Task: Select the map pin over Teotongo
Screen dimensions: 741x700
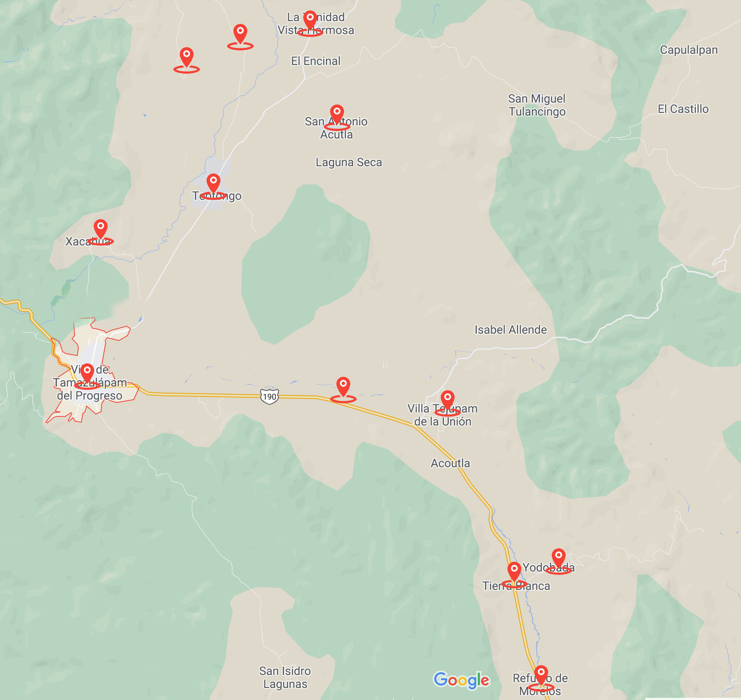Action: [214, 186]
